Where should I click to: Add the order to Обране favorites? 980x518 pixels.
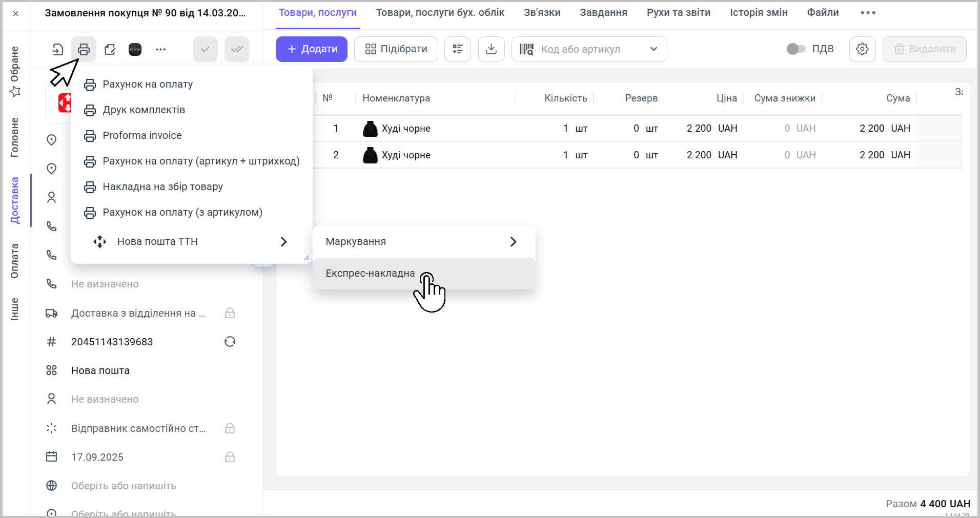15,72
